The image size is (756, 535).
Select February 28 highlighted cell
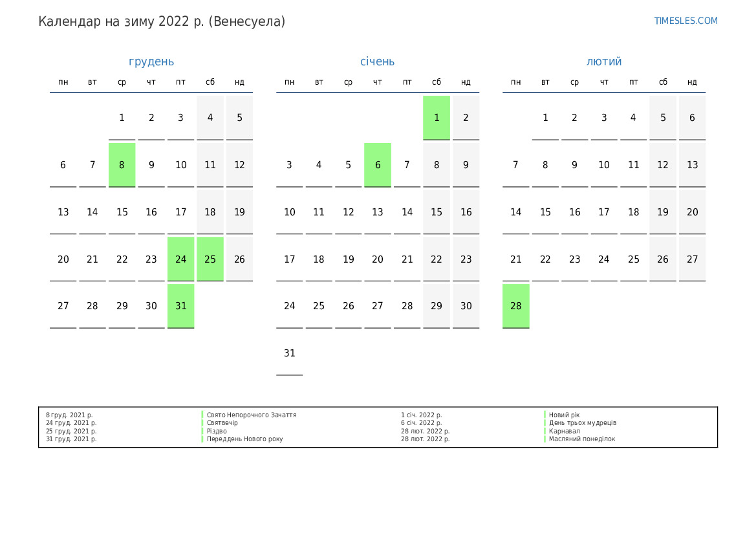click(516, 306)
